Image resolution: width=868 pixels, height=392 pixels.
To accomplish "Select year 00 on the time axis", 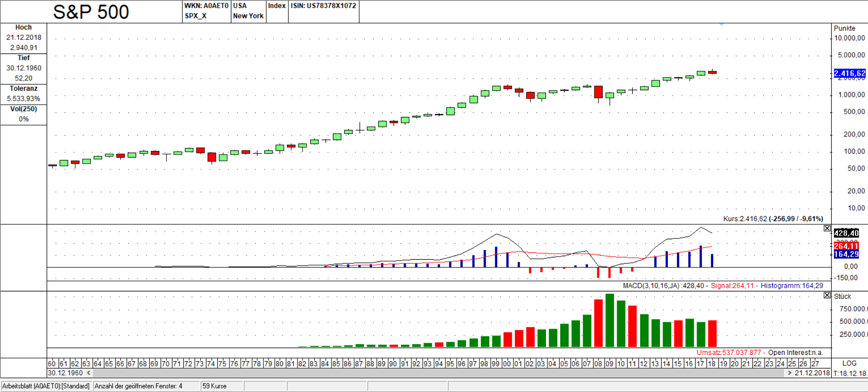I will click(x=507, y=363).
